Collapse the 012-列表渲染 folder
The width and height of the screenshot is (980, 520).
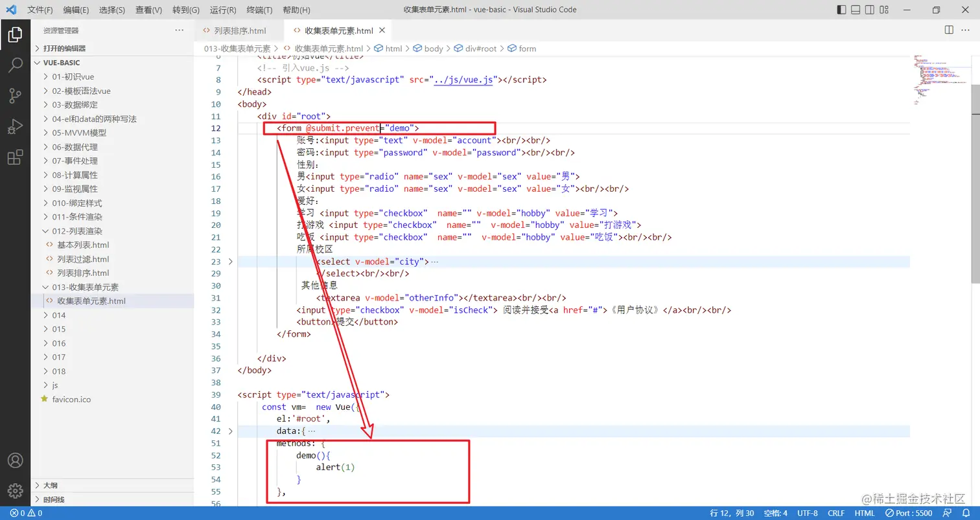coord(112,231)
